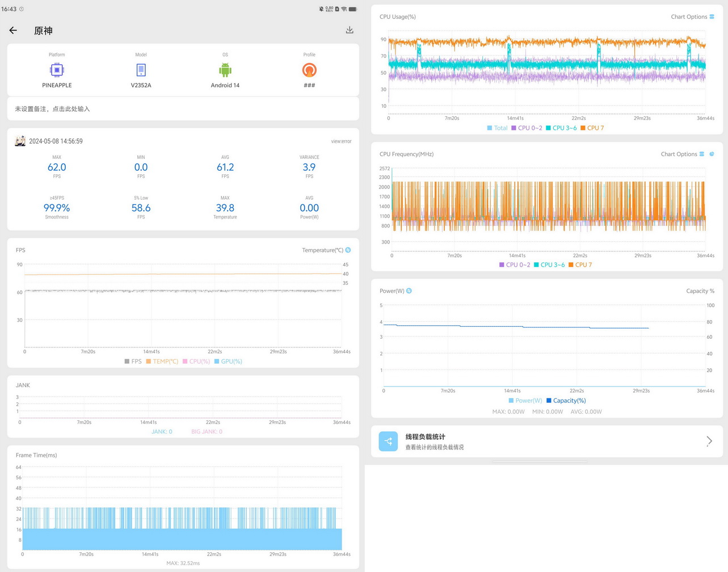Click the 原神 page title
The height and width of the screenshot is (572, 728).
[43, 31]
